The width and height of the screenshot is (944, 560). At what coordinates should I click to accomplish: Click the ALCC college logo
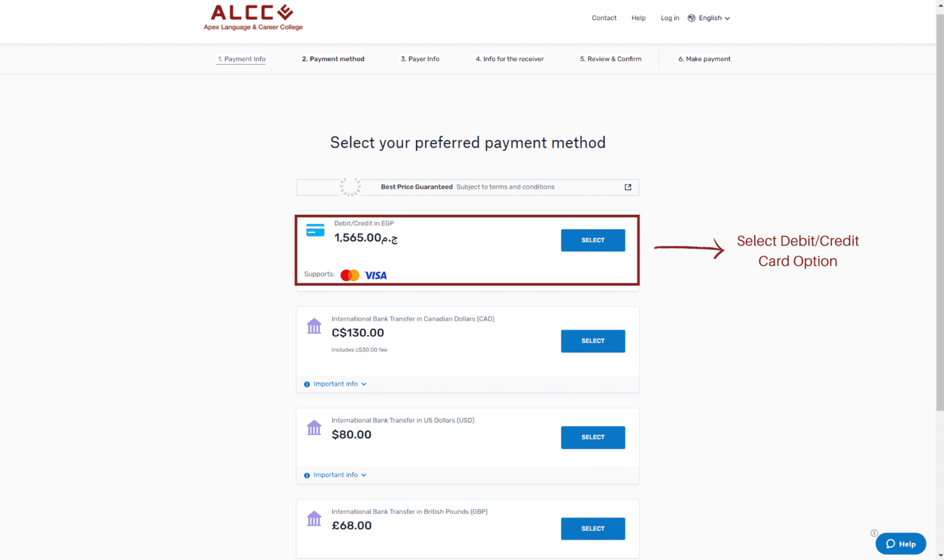coord(253,17)
